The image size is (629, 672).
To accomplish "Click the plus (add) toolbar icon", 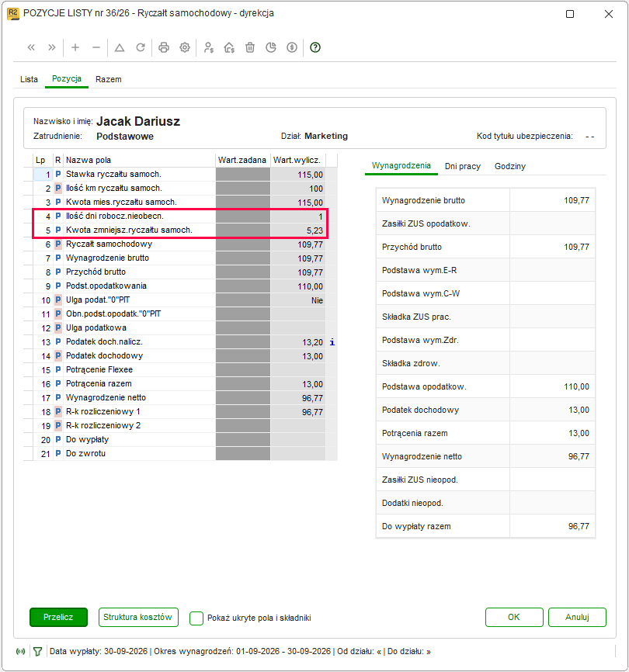I will pos(75,47).
